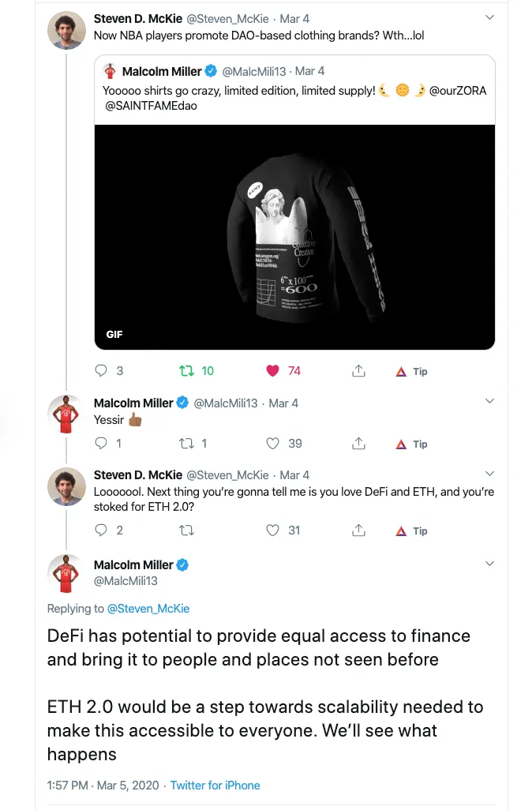Like the 'Yessir' tweet

tap(273, 443)
